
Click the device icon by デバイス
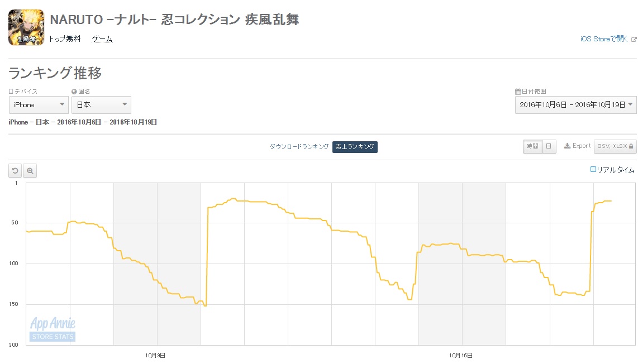[x=11, y=92]
